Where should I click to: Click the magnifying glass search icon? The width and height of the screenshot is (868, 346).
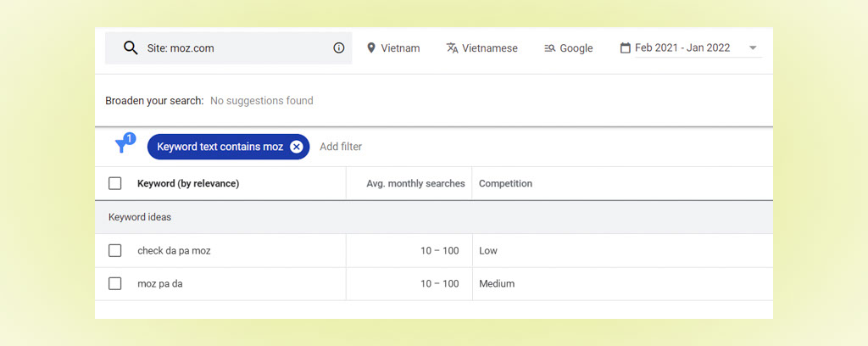[131, 47]
